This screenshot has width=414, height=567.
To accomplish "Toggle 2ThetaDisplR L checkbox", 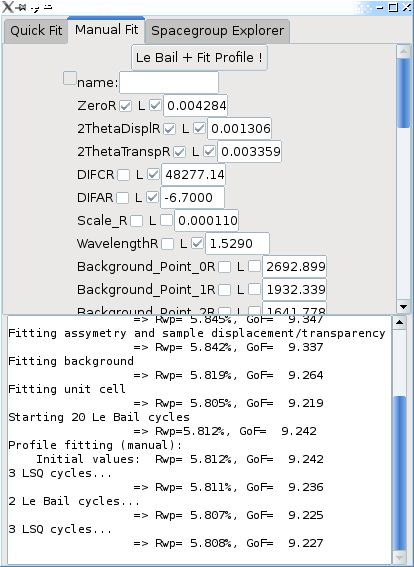I will [x=199, y=128].
